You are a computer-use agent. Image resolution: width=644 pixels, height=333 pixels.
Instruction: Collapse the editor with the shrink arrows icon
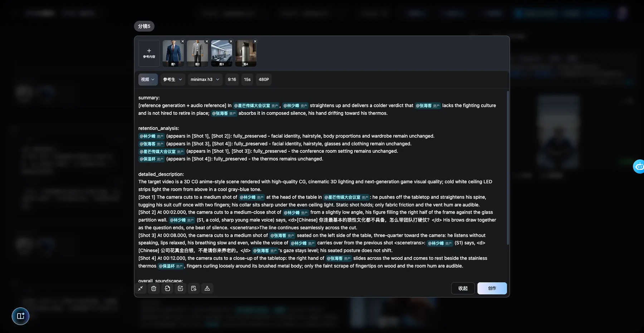pos(141,288)
